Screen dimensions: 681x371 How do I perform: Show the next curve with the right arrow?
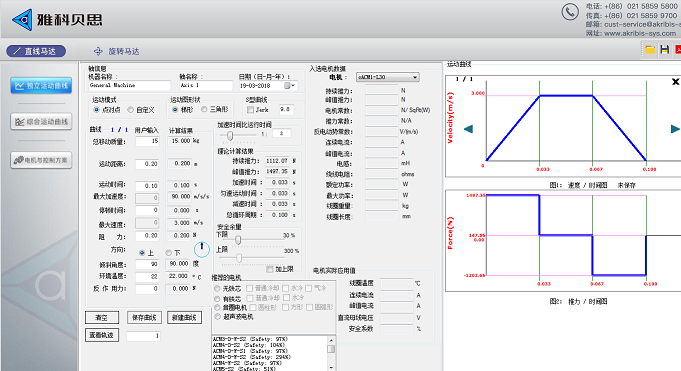pyautogui.click(x=675, y=129)
